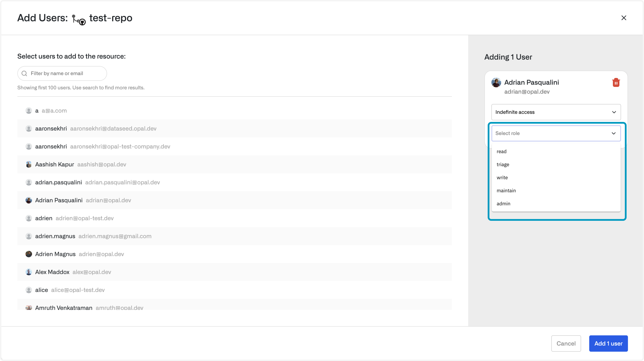The image size is (644, 361).
Task: Click Adrian Pasqualini's avatar in the adding panel
Action: click(496, 83)
